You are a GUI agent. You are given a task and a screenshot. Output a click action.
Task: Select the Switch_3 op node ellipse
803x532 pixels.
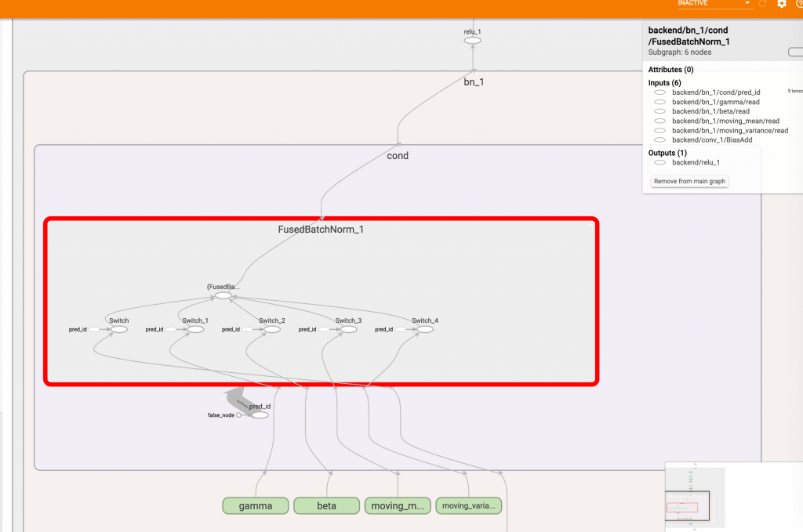coord(348,329)
